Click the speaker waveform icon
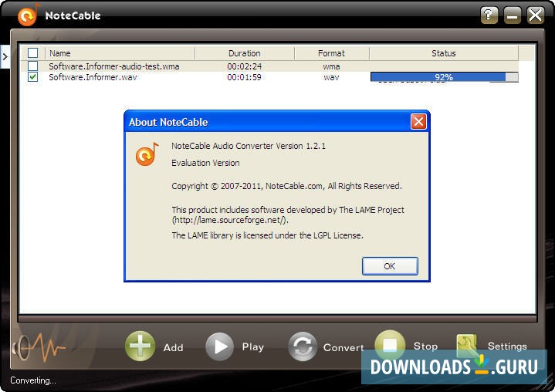 (39, 347)
